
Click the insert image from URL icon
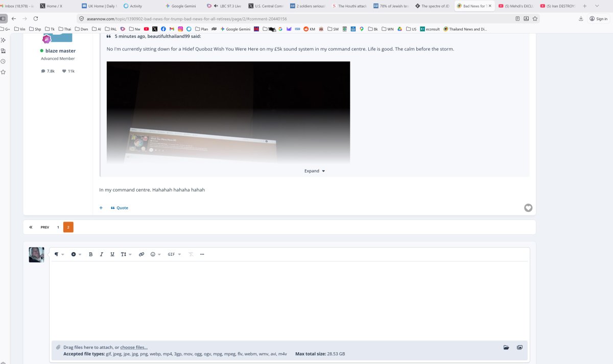point(520,348)
